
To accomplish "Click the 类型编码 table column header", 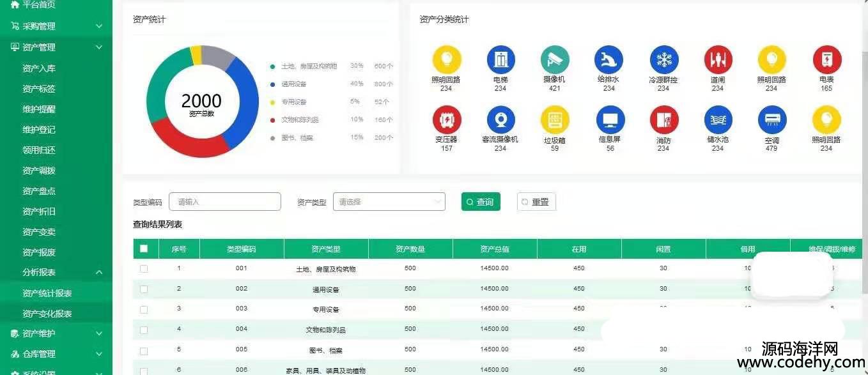I will coord(242,249).
